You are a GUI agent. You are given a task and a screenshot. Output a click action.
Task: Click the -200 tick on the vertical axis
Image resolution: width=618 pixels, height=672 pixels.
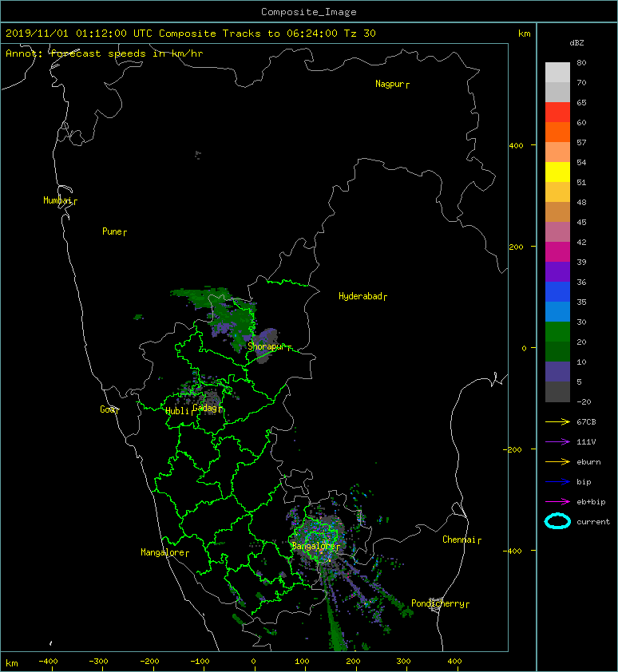pos(513,449)
